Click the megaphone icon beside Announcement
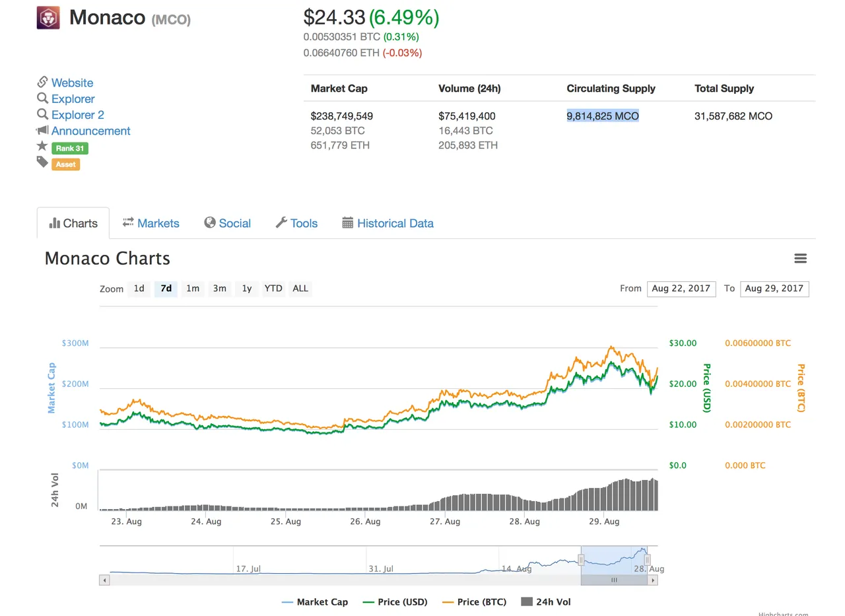Screen dimensions: 845x616 42,130
